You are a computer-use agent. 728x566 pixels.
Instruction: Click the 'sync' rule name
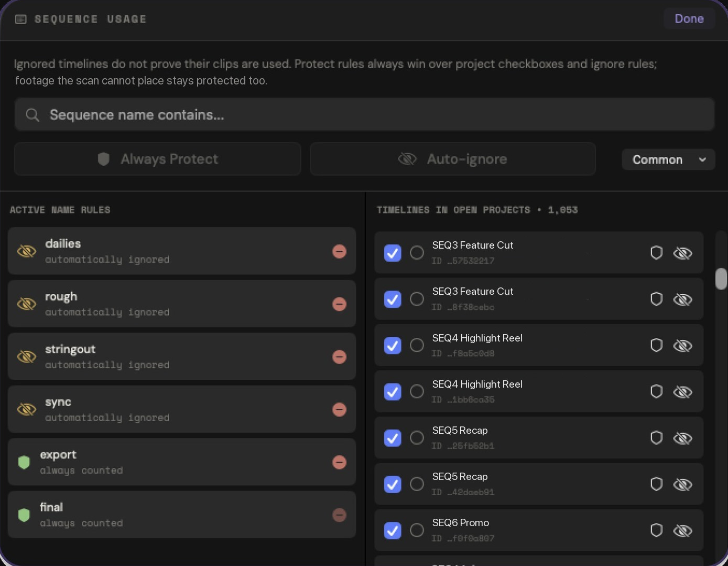(58, 402)
